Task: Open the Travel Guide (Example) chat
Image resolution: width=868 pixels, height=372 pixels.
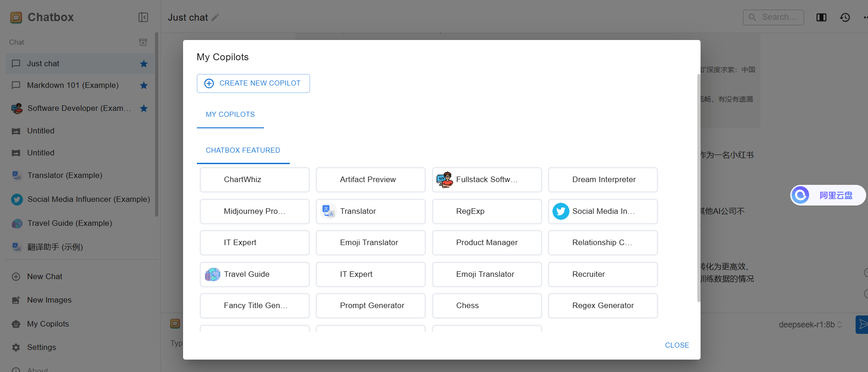Action: (x=80, y=223)
